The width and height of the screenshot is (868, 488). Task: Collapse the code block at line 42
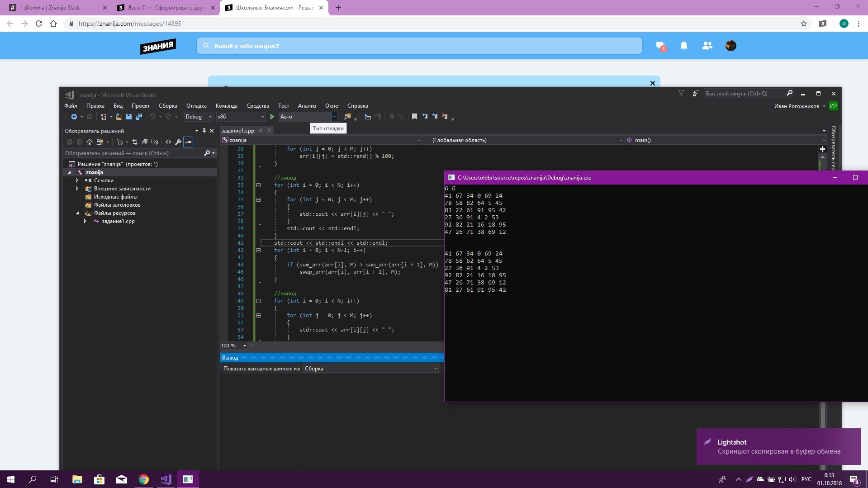pyautogui.click(x=259, y=250)
